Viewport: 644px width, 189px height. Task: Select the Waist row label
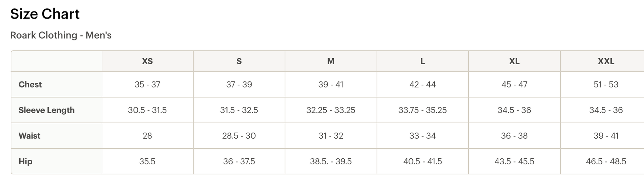(29, 136)
